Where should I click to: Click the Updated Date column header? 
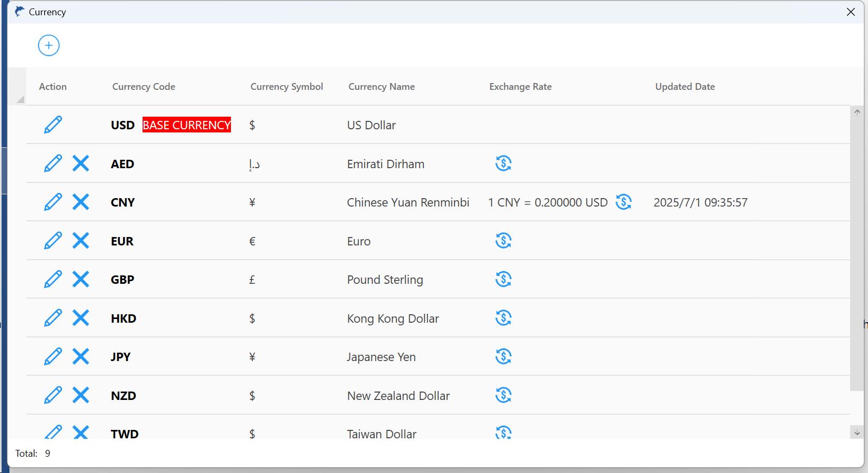[684, 87]
